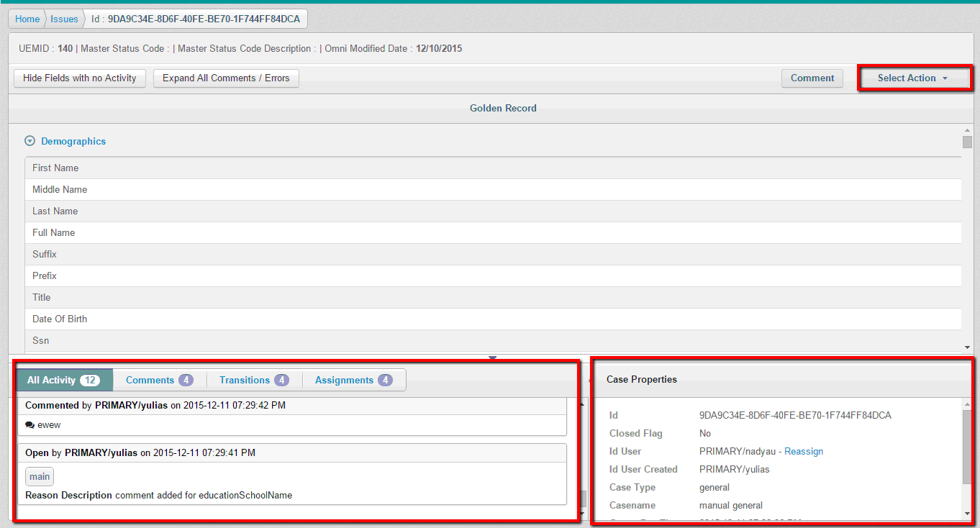This screenshot has height=528, width=980.
Task: Click the Reassign link
Action: tap(804, 452)
